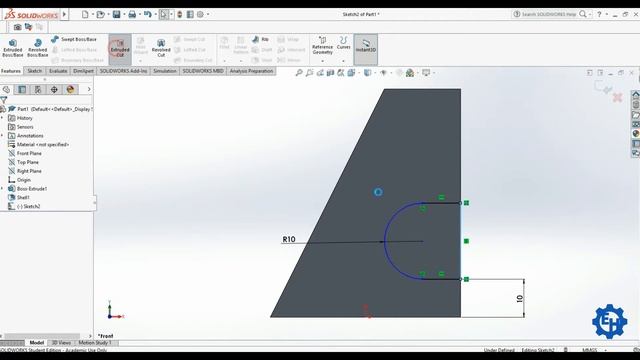Open the Options gear icon
This screenshot has height=360, width=640.
point(200,14)
